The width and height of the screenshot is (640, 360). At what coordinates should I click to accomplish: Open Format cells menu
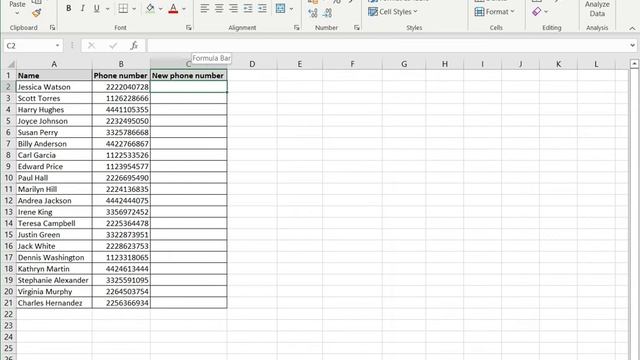(494, 12)
